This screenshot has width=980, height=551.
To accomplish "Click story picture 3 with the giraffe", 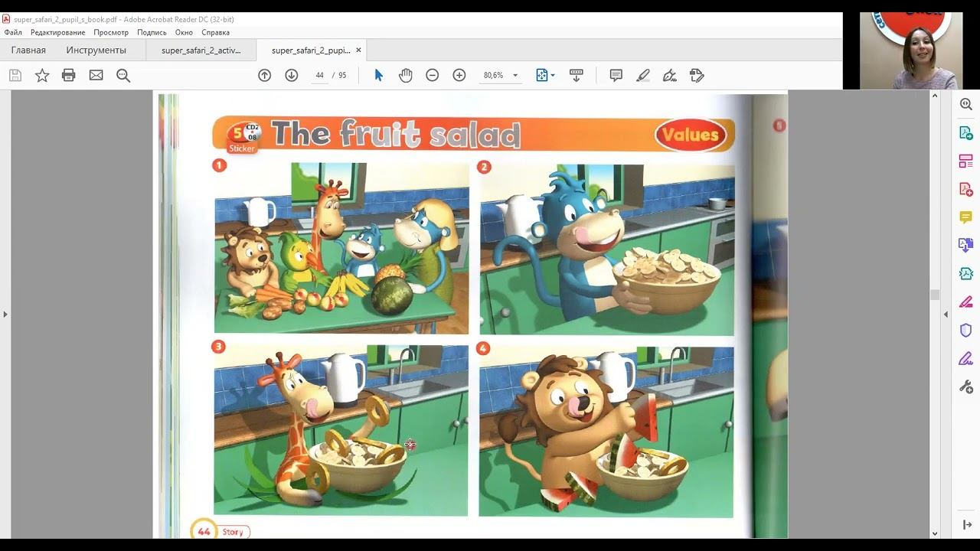I will tap(341, 430).
